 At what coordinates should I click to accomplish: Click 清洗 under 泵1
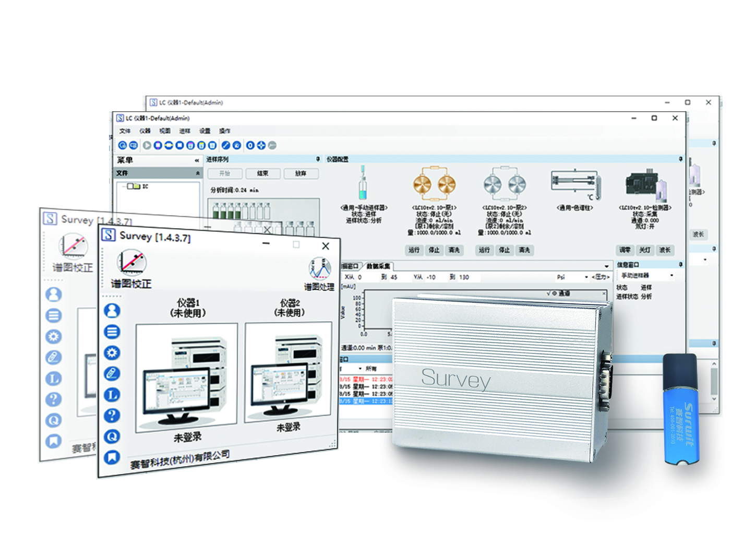pos(454,250)
